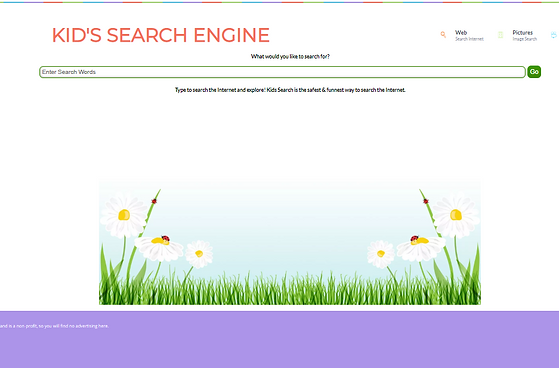Click the daisy meadow banner image
The image size is (559, 368).
(290, 242)
